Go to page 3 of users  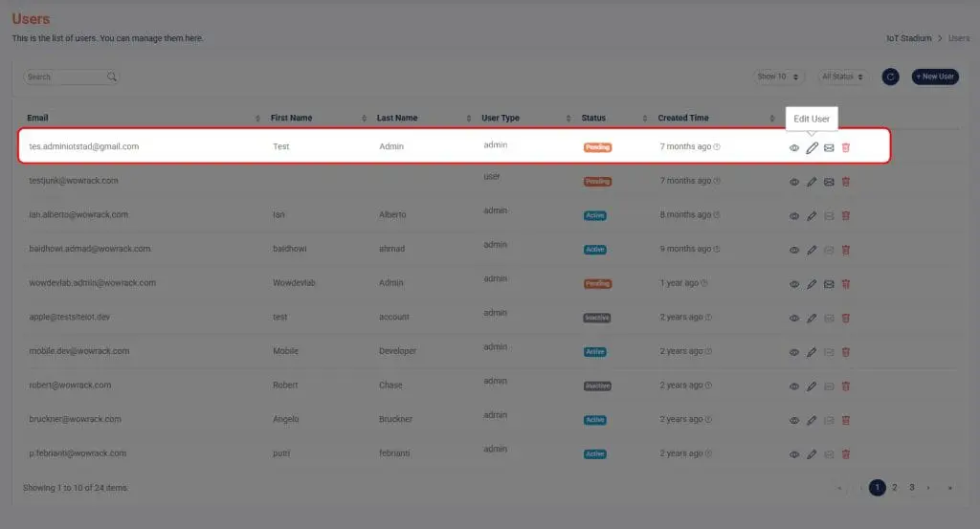912,488
